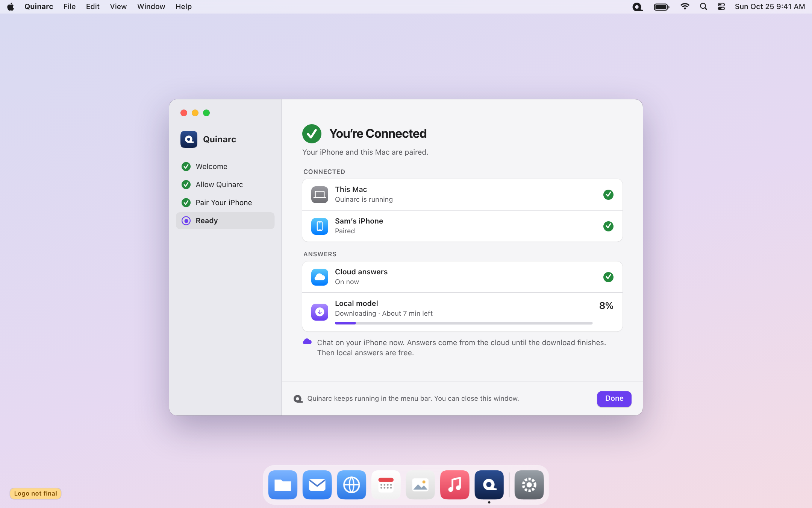Click the 8% download percentage
This screenshot has width=812, height=508.
coord(606,306)
